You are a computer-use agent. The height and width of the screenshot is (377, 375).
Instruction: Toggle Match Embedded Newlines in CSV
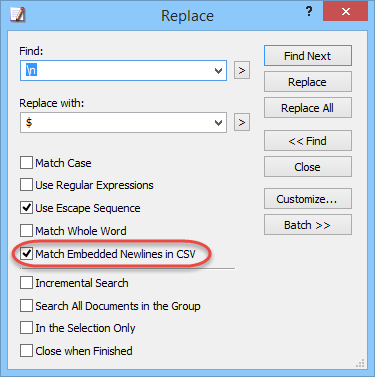point(26,254)
